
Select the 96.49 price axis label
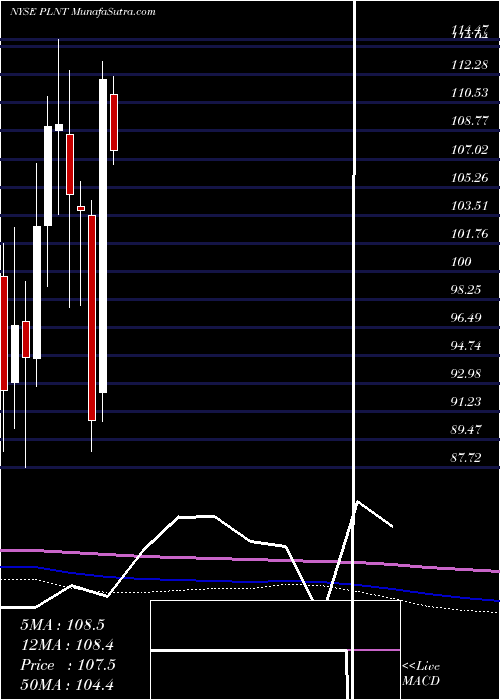point(467,318)
